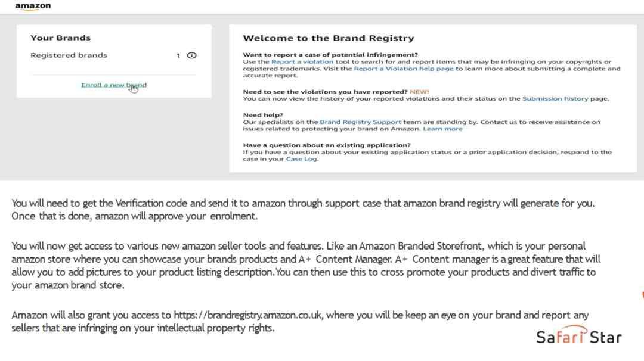
Task: Click the violations you have reported heading
Action: point(326,92)
